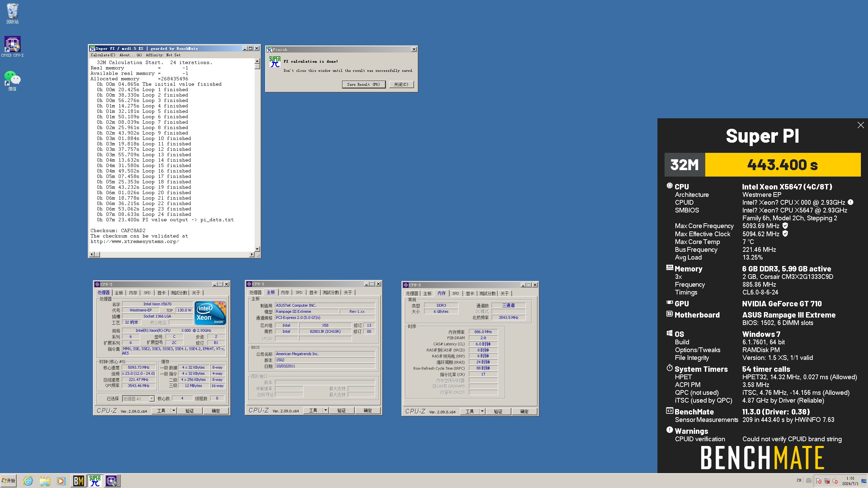
Task: Open Windows Explorer folder on taskbar
Action: tap(44, 481)
